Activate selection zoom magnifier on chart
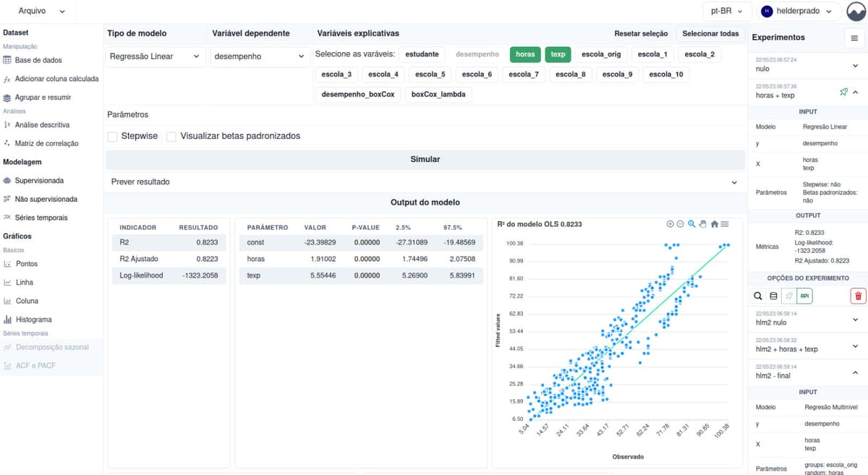This screenshot has width=868, height=475. pyautogui.click(x=692, y=224)
